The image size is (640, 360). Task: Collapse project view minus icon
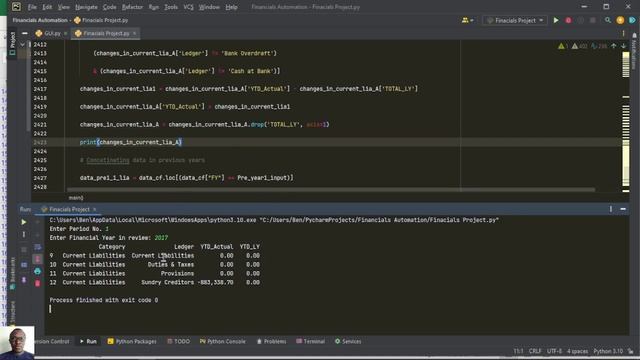tap(24, 33)
